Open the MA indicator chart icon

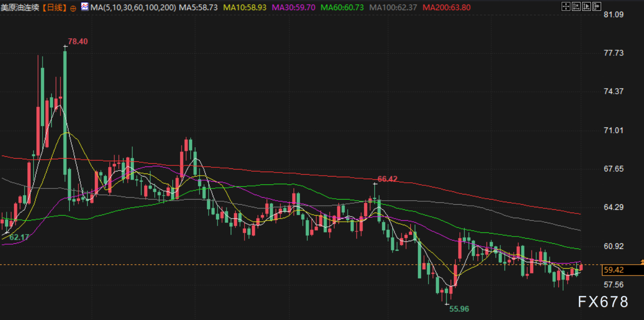tap(85, 8)
